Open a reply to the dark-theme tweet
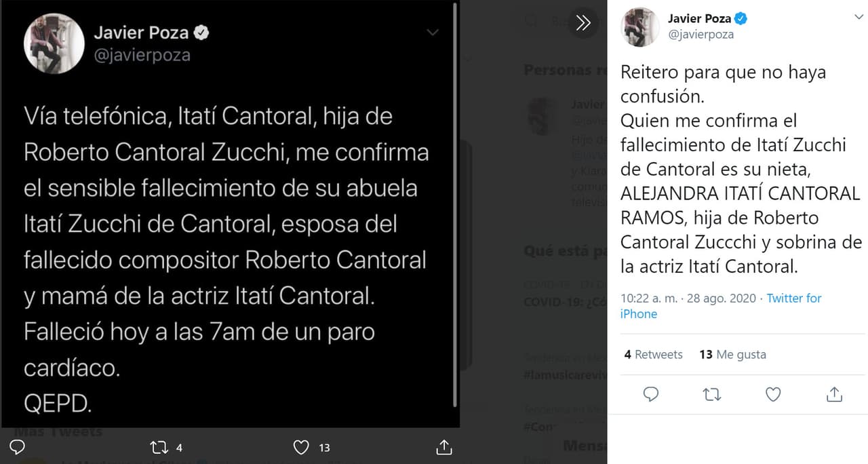The image size is (868, 464). tap(16, 447)
